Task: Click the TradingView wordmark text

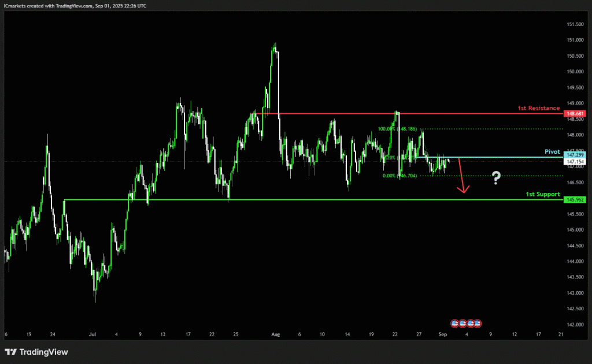Action: tap(44, 352)
